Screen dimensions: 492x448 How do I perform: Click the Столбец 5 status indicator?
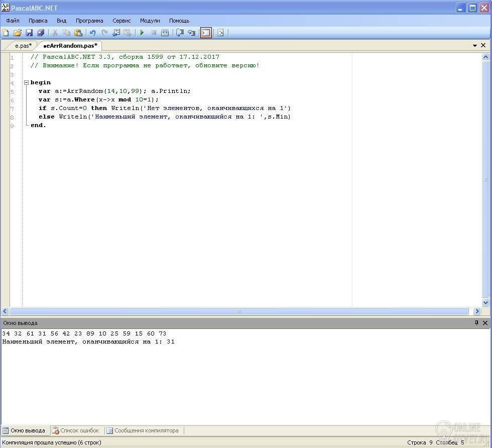450,442
